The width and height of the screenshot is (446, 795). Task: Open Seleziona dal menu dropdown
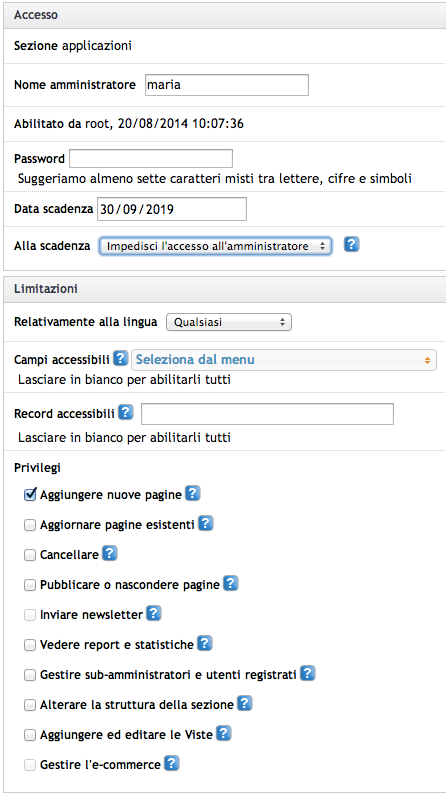pos(284,360)
